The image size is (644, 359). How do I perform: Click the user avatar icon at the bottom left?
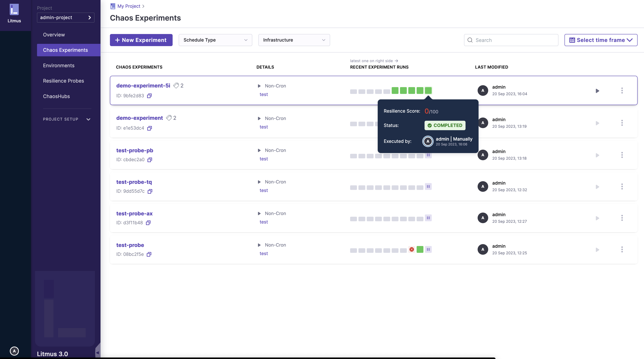pyautogui.click(x=14, y=351)
